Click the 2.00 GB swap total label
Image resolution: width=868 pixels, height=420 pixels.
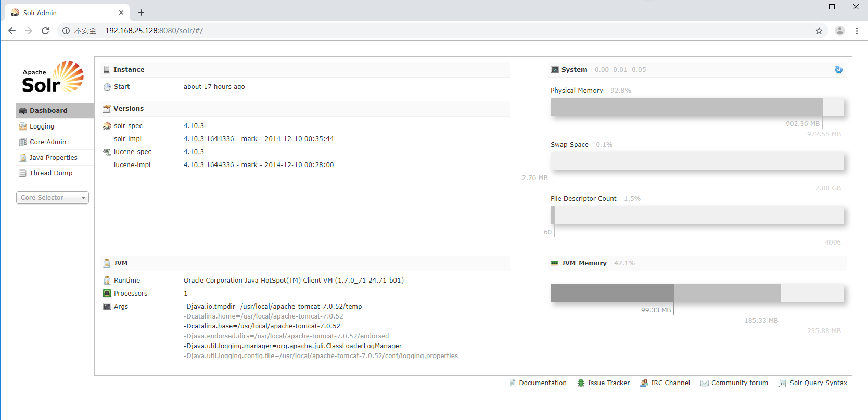click(x=828, y=188)
